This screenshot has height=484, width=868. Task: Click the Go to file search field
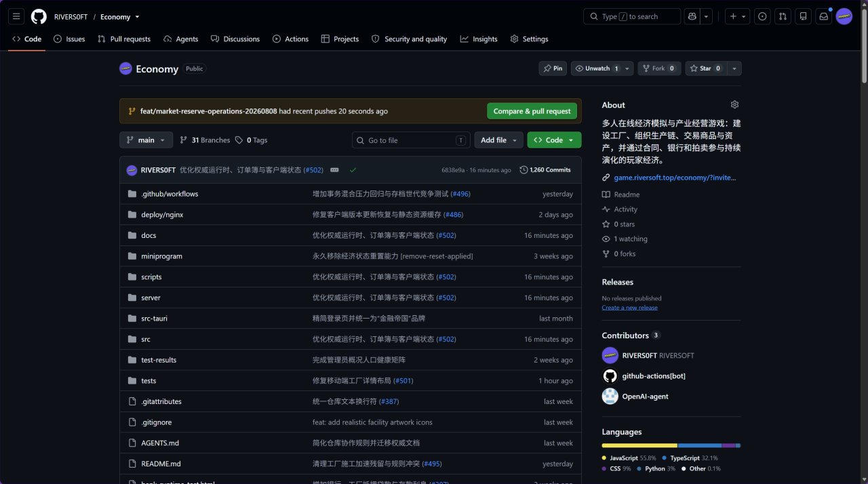(411, 140)
